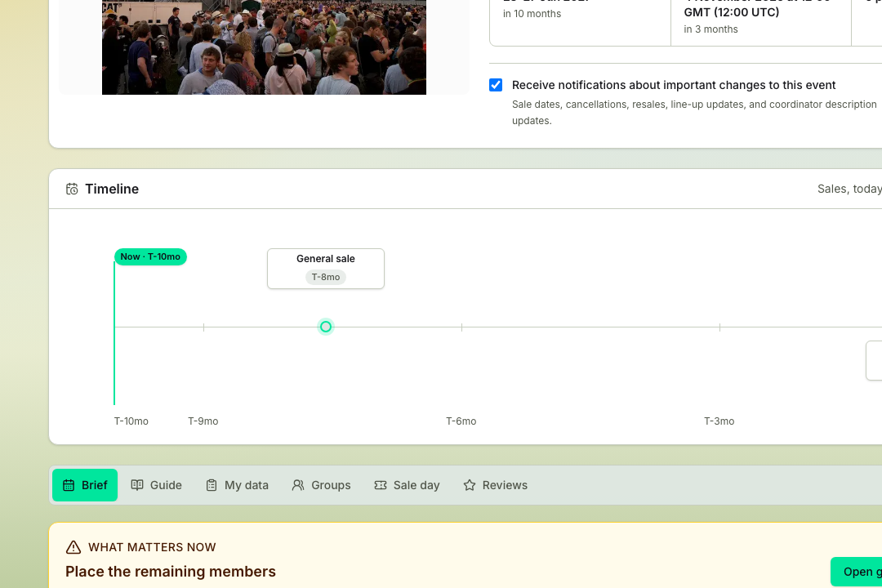Click the calendar icon on Brief tab
The width and height of the screenshot is (882, 588).
click(69, 485)
